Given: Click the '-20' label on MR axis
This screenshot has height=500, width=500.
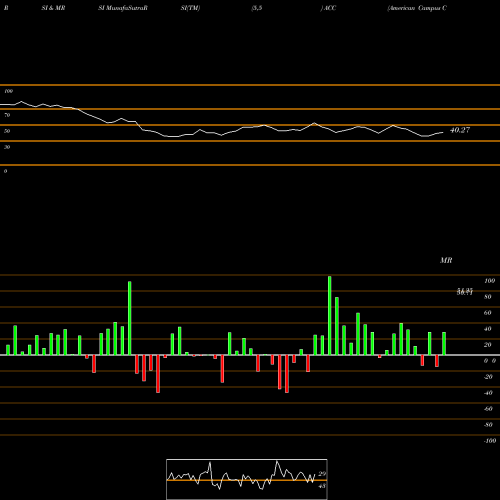Looking at the screenshot, I should click(488, 377).
